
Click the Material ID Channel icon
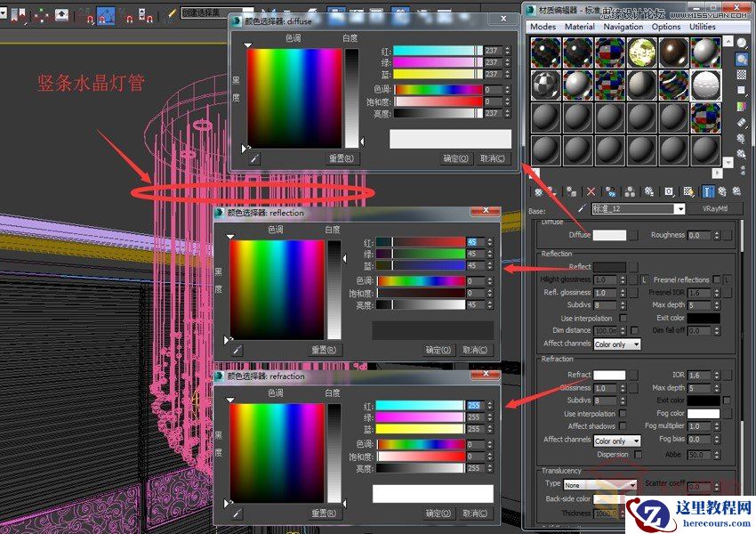coord(667,190)
